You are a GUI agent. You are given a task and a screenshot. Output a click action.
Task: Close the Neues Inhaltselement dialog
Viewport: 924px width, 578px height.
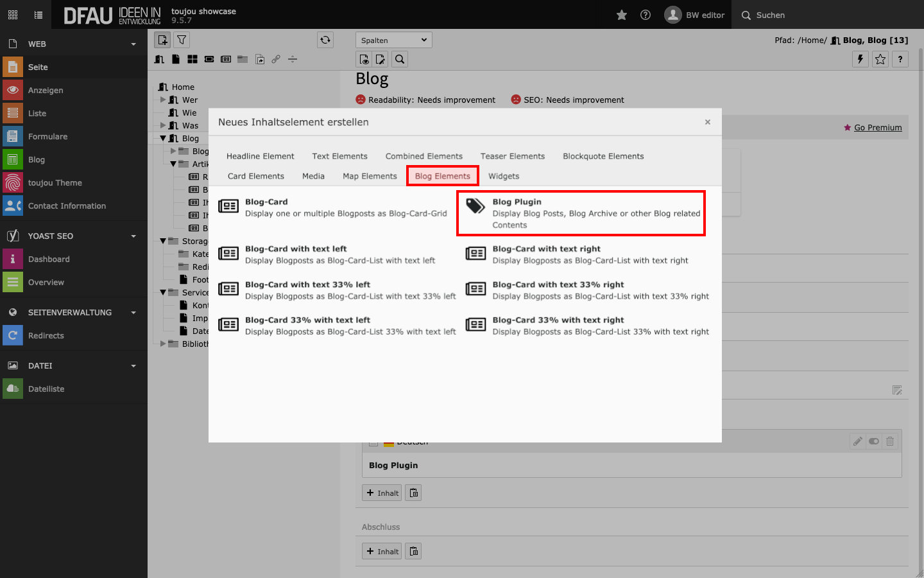tap(707, 122)
